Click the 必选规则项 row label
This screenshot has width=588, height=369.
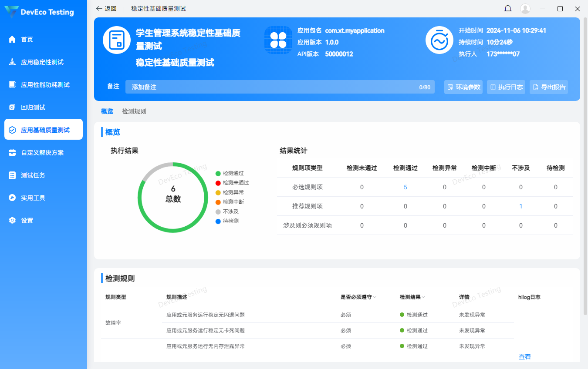(308, 187)
